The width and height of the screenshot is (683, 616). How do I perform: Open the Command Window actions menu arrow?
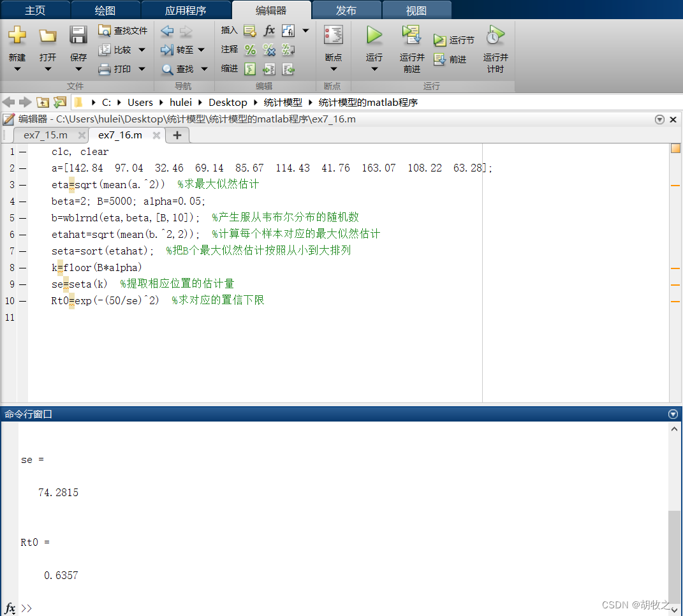tap(673, 414)
